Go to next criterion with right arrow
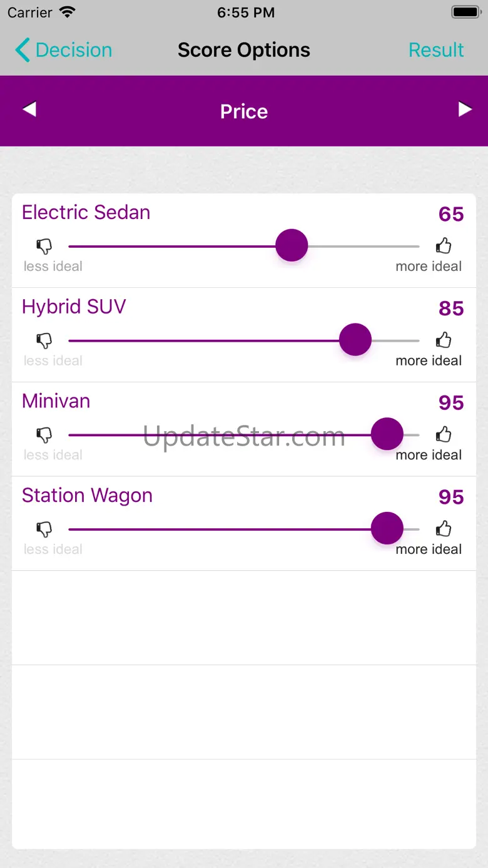 (x=465, y=110)
